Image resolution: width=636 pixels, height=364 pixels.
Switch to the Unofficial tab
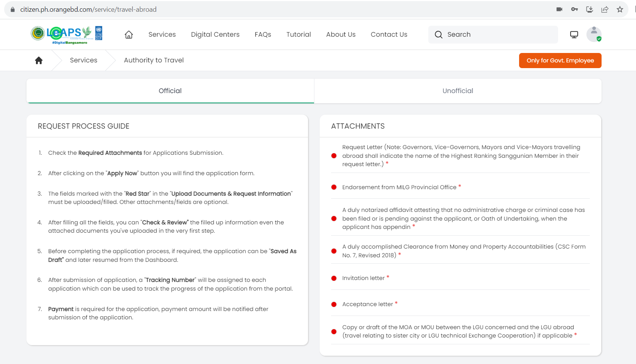click(x=458, y=91)
